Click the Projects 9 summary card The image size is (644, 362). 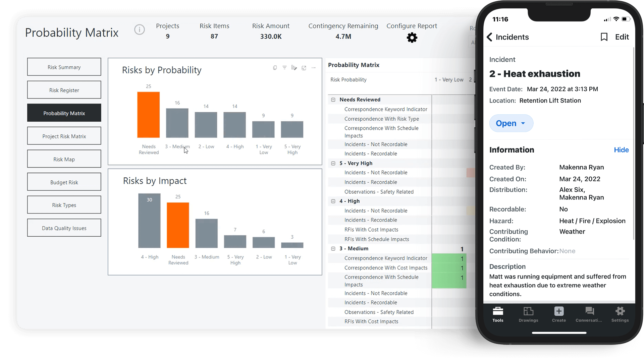[167, 31]
